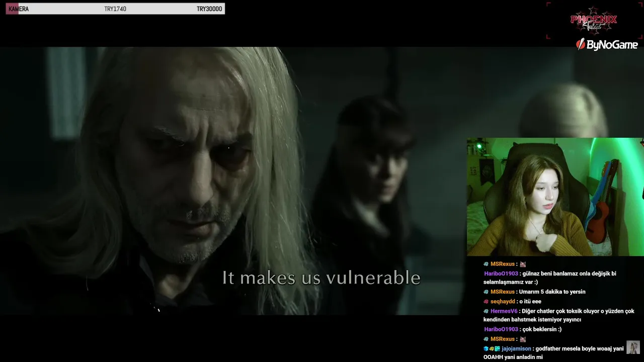Click MSRexus username on "Umarım 5 dakika" line
644x362 pixels.
(x=503, y=292)
